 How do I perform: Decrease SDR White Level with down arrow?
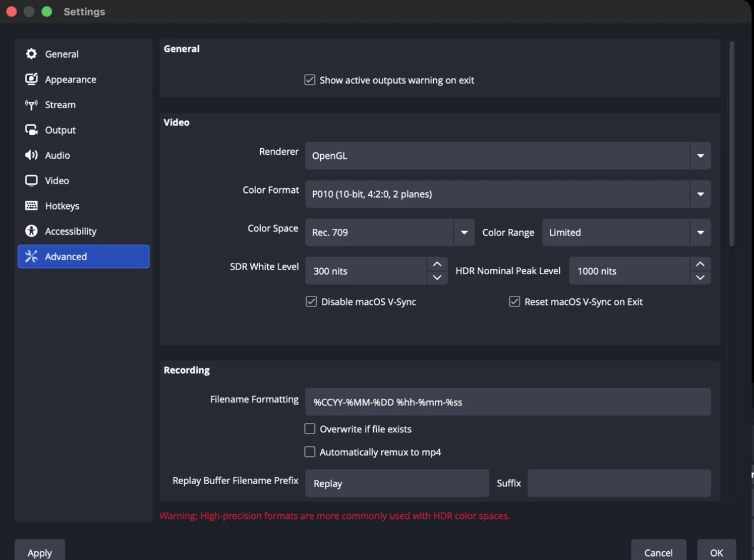click(437, 278)
